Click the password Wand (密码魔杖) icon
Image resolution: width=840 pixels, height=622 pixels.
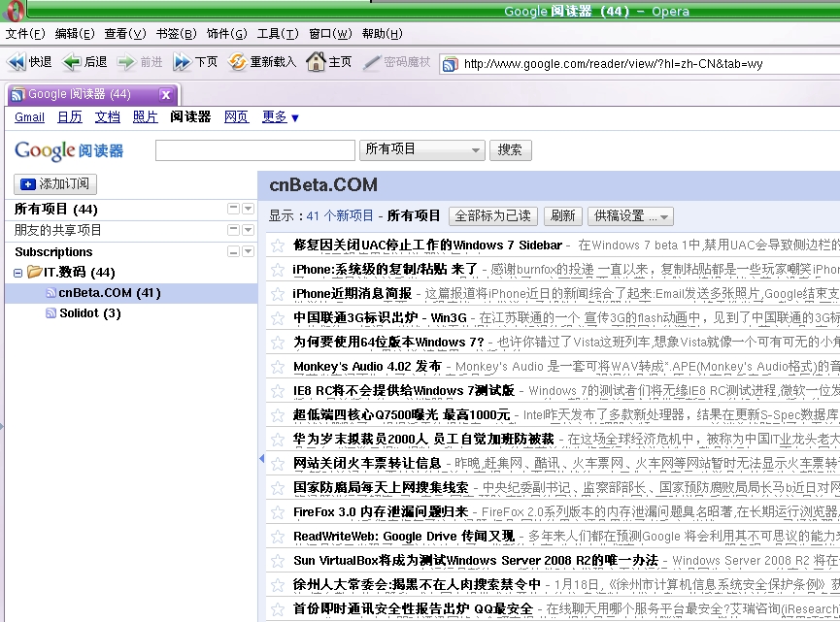372,62
